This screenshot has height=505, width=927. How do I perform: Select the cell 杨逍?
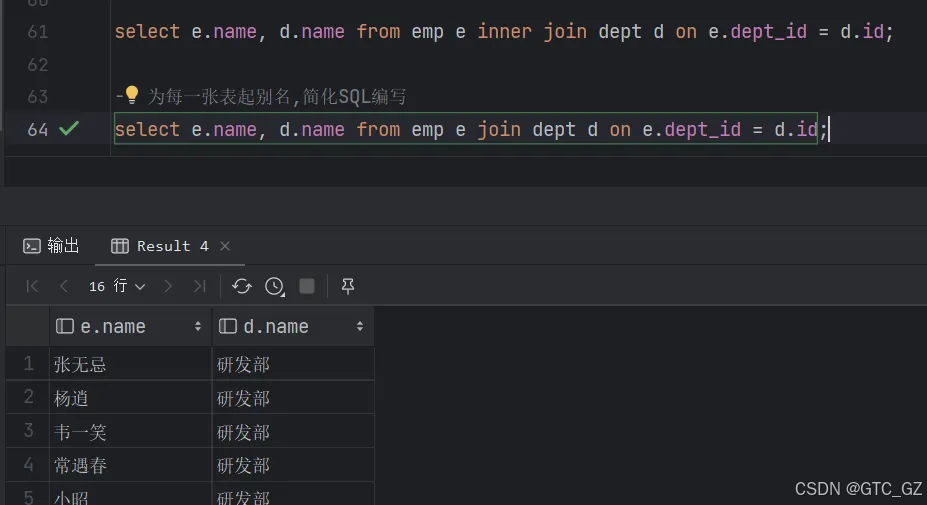[x=130, y=397]
